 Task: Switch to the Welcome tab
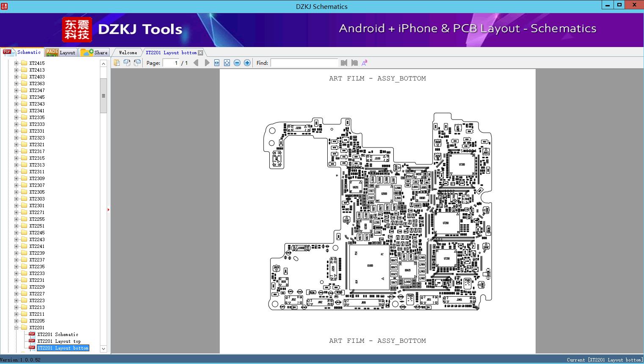click(128, 53)
